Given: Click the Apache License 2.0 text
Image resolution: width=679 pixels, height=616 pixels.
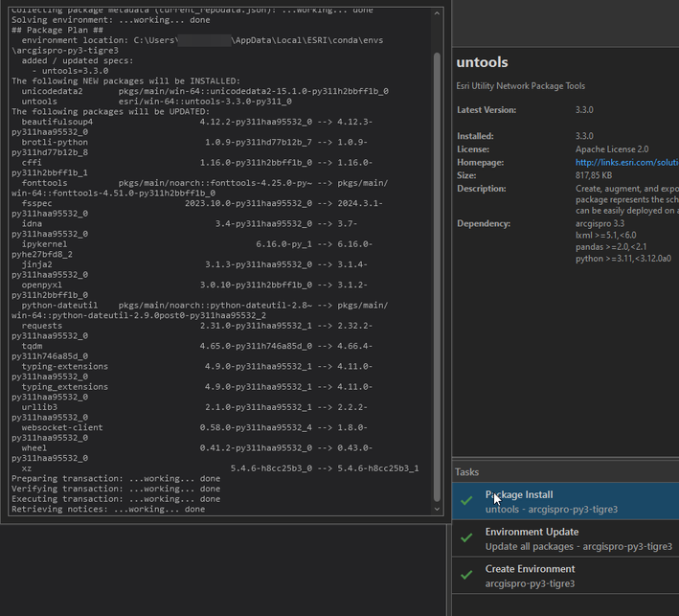Looking at the screenshot, I should point(612,149).
